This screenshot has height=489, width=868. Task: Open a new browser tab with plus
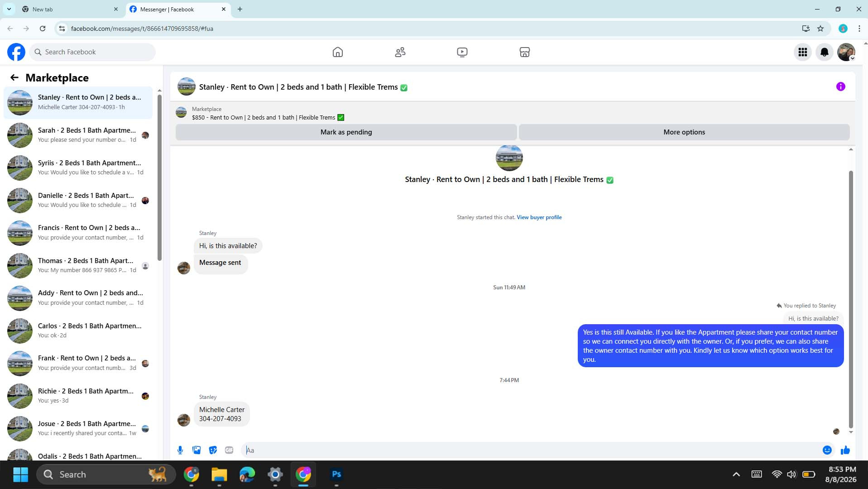point(240,9)
